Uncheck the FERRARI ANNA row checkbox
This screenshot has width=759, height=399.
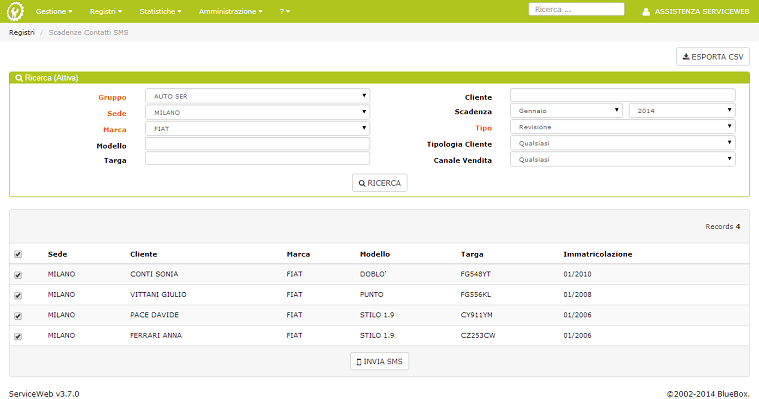(x=18, y=336)
